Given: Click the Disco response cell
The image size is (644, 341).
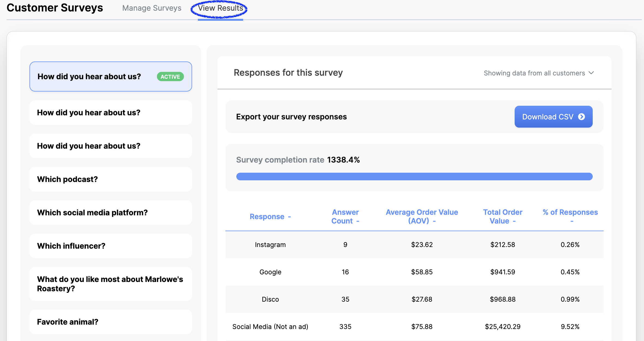Looking at the screenshot, I should [270, 299].
